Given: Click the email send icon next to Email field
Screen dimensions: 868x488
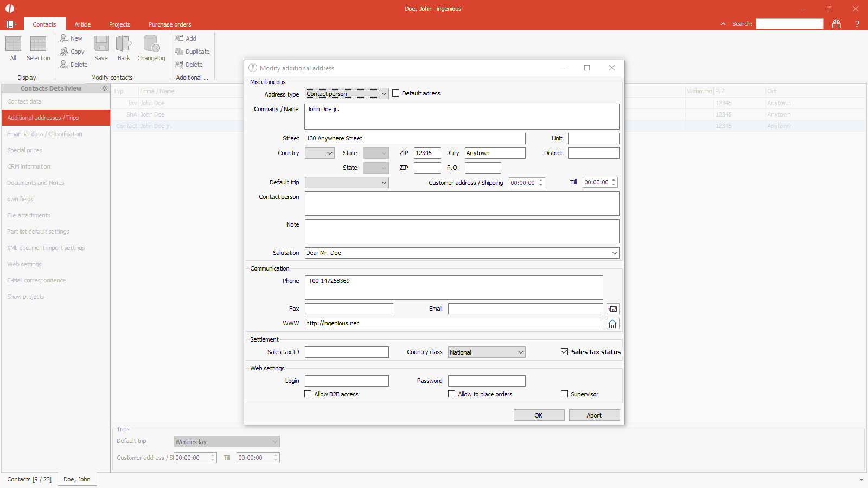Looking at the screenshot, I should click(x=612, y=309).
